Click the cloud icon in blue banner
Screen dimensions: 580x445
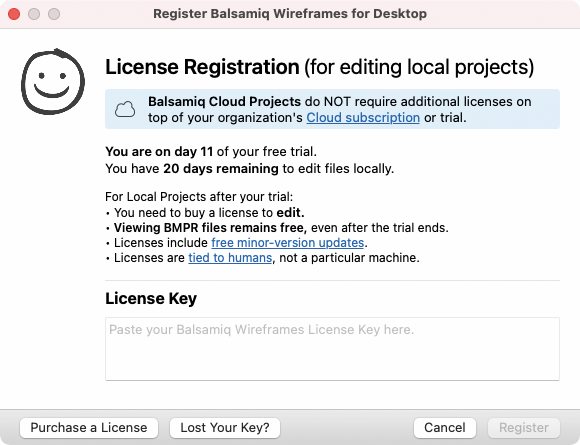tap(125, 109)
